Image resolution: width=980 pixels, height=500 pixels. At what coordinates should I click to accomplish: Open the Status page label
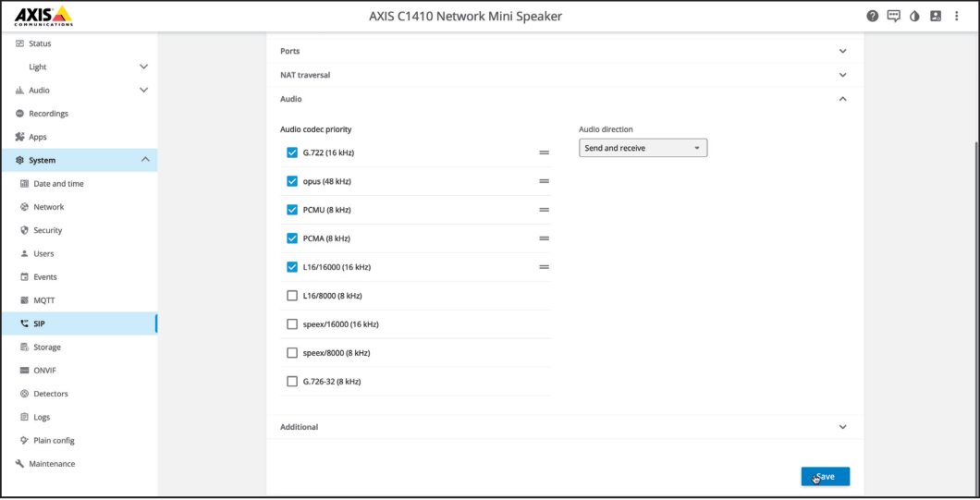pyautogui.click(x=40, y=43)
